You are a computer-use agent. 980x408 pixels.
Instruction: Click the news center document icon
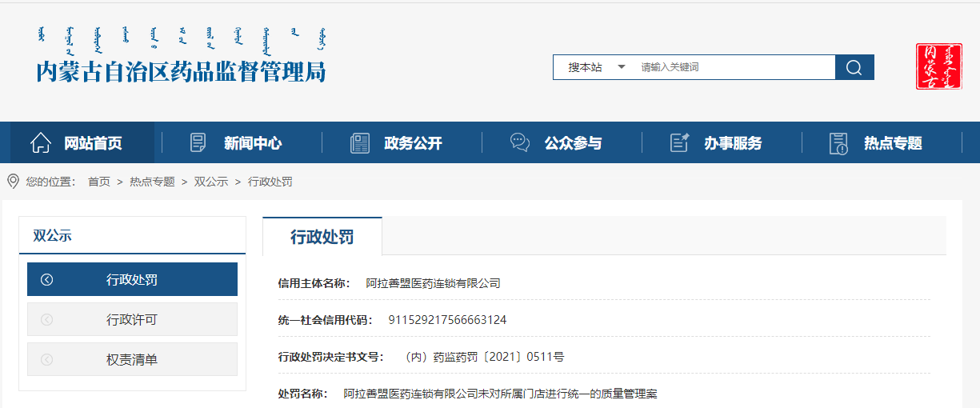click(198, 143)
